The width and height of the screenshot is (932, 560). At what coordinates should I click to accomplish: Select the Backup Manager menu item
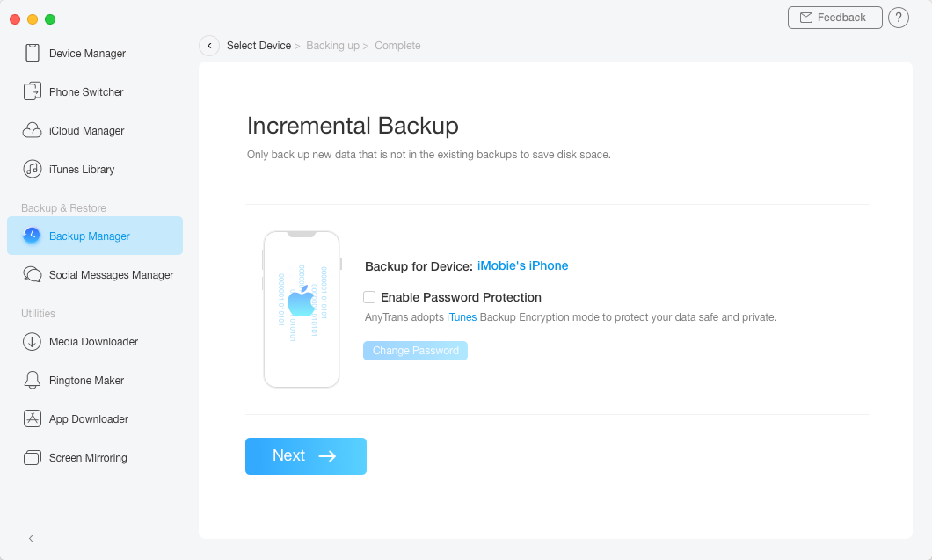point(95,236)
